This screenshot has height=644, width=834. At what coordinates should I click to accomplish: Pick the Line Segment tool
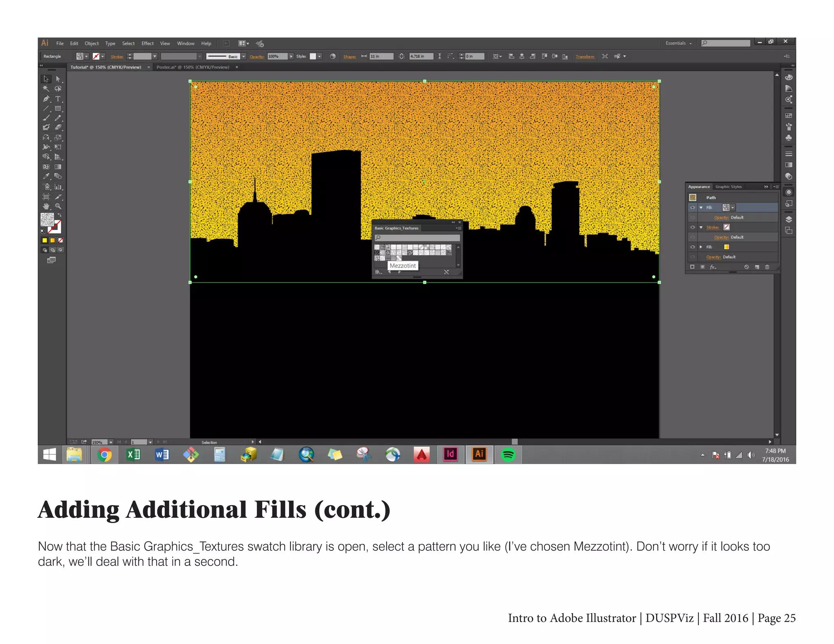point(46,108)
